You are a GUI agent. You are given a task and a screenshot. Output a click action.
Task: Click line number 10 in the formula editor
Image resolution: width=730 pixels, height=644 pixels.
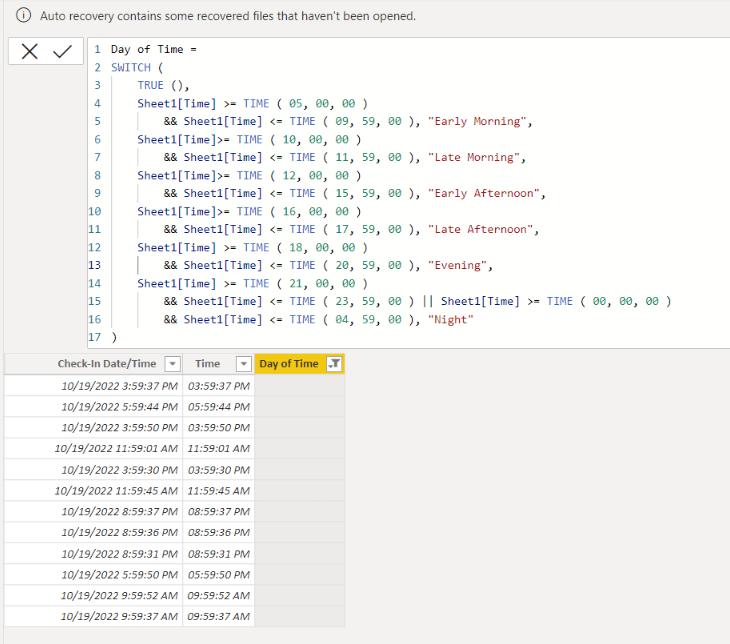(95, 211)
